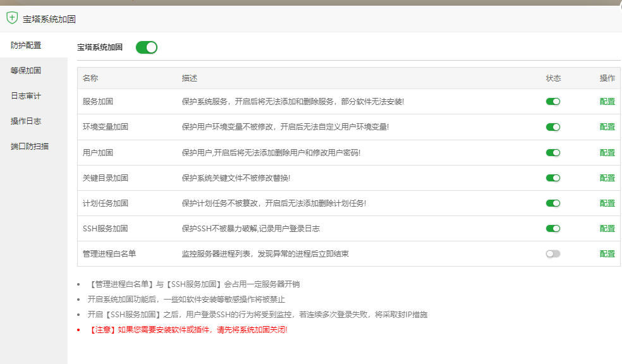Screen dimensions: 622x364
Task: Turn off the 用户加固 switch
Action: tap(553, 153)
